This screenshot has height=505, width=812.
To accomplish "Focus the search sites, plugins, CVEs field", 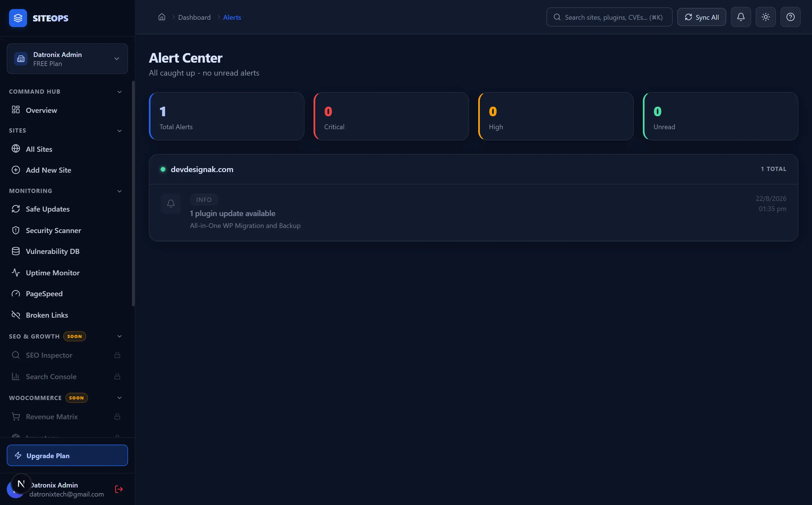I will [x=609, y=17].
